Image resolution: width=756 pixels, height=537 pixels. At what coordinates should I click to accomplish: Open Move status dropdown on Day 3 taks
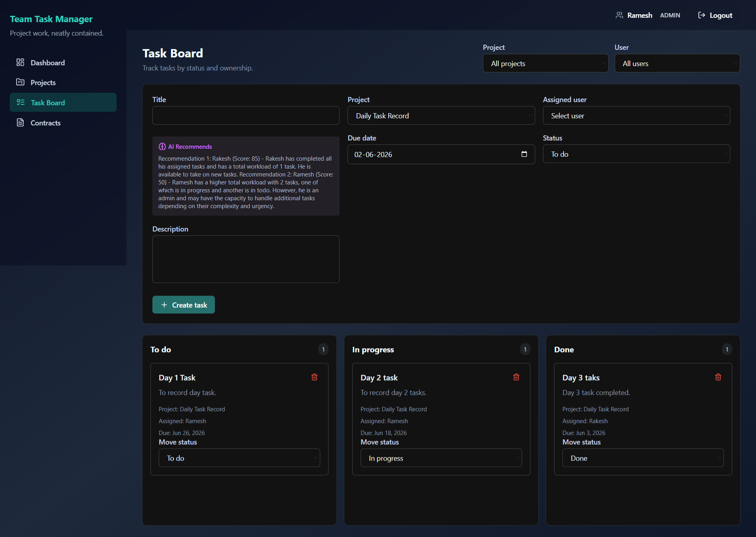pyautogui.click(x=643, y=458)
